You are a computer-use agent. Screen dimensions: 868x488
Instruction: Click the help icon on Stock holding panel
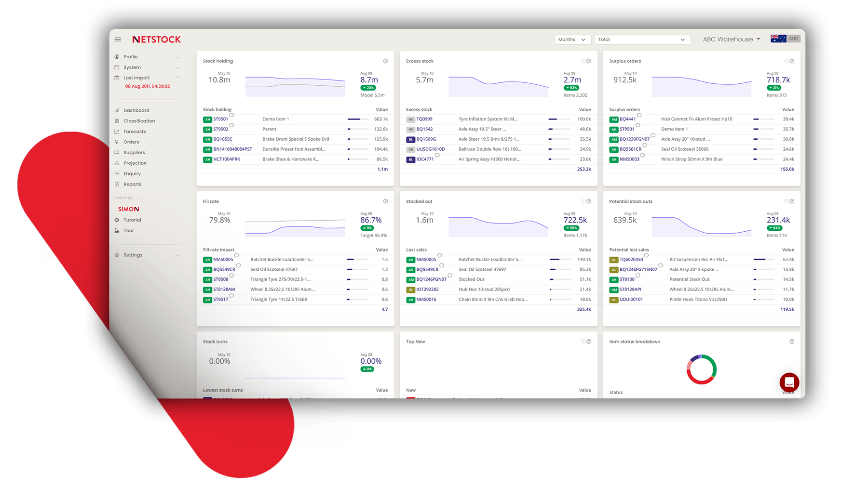click(x=385, y=61)
